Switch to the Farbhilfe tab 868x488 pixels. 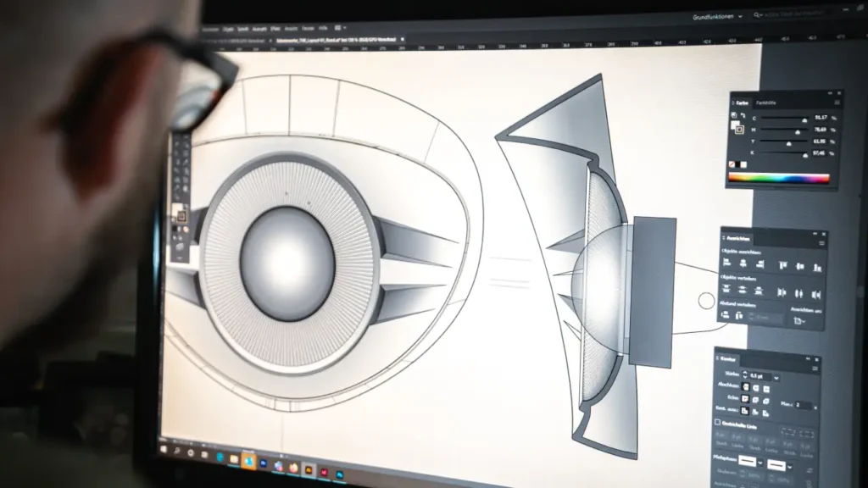coord(766,103)
